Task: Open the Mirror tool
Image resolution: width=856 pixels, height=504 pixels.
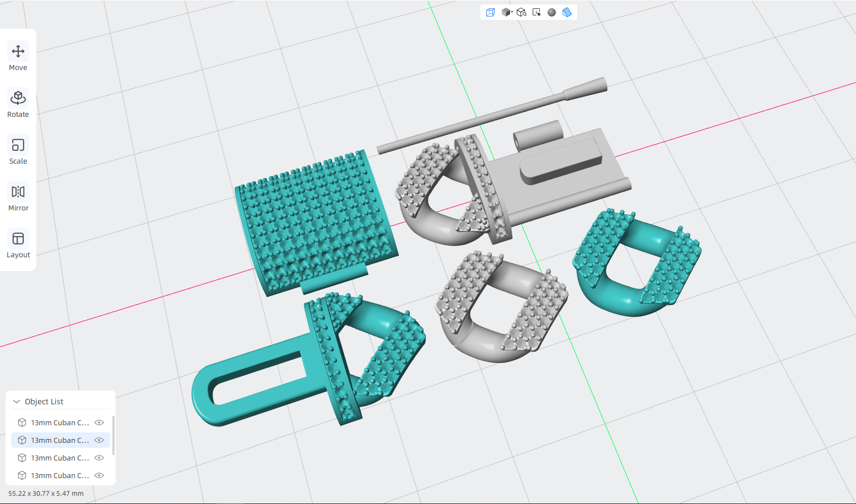Action: point(18,198)
